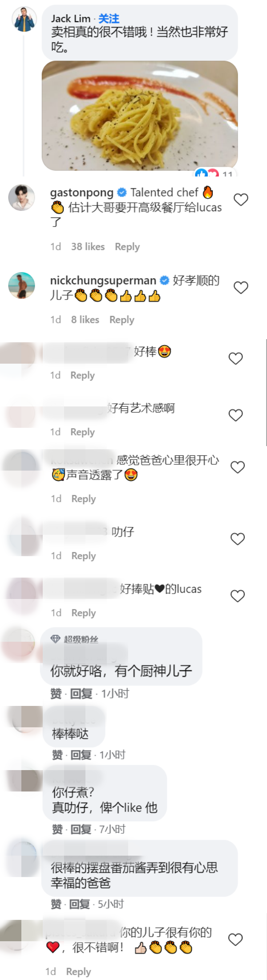The image size is (267, 980).
Task: Reply to nickchungsuperman's comment
Action: [122, 320]
